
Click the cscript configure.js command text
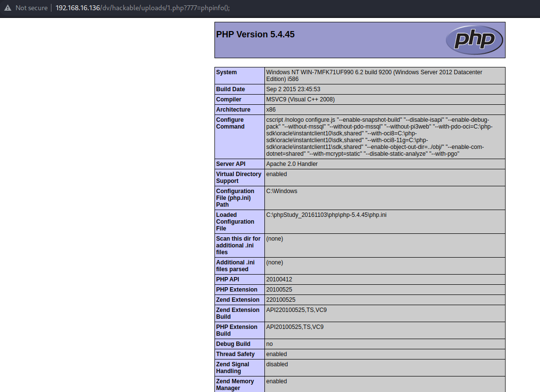click(x=379, y=137)
